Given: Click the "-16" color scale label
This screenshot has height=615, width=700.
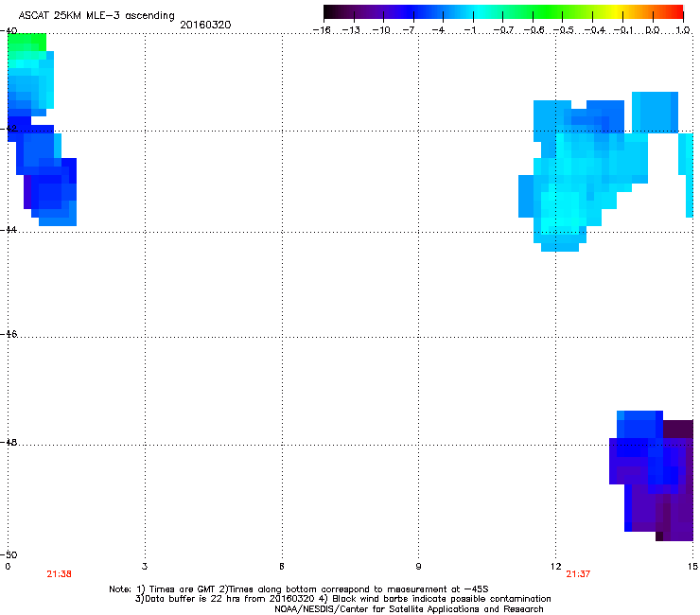Looking at the screenshot, I should pyautogui.click(x=322, y=30).
